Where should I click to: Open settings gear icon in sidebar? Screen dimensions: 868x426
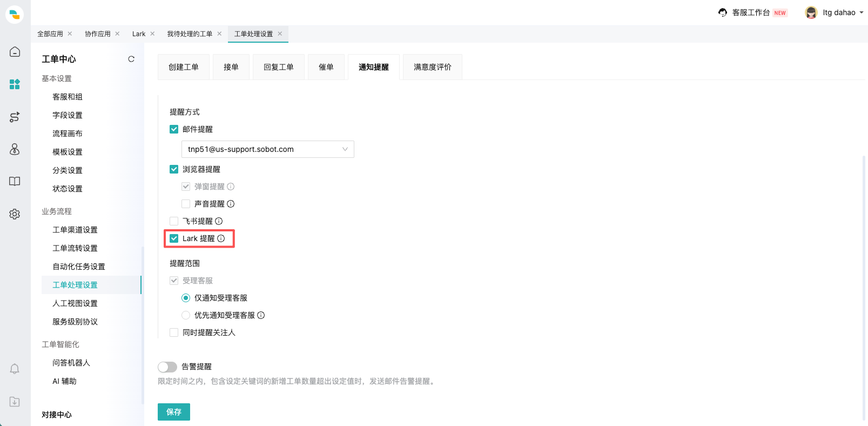click(15, 214)
